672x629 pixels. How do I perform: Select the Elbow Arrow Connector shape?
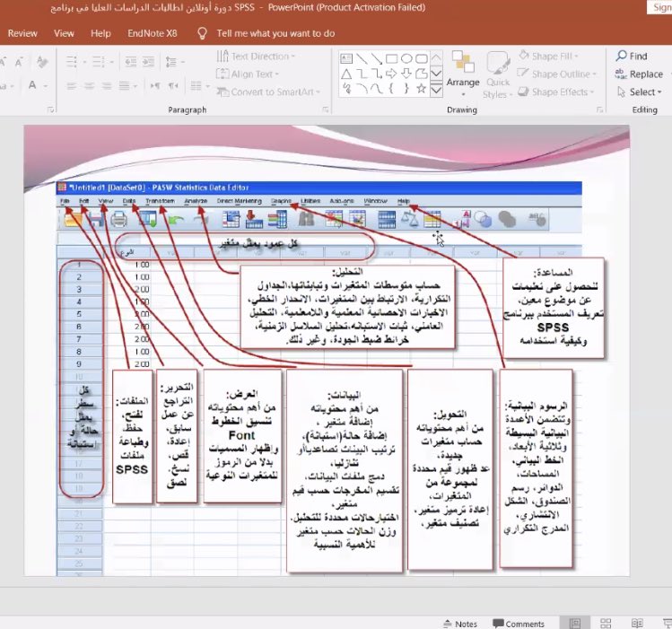coord(377,74)
